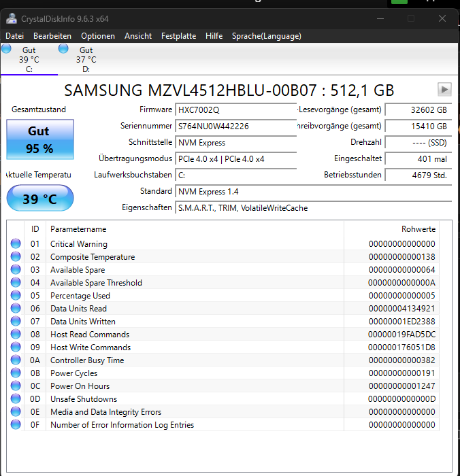Click the status icon for Power Cycles

click(16, 373)
